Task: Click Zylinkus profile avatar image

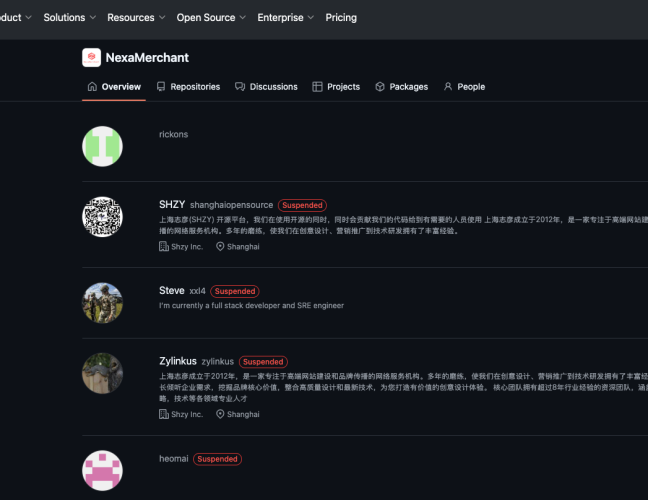Action: 102,373
